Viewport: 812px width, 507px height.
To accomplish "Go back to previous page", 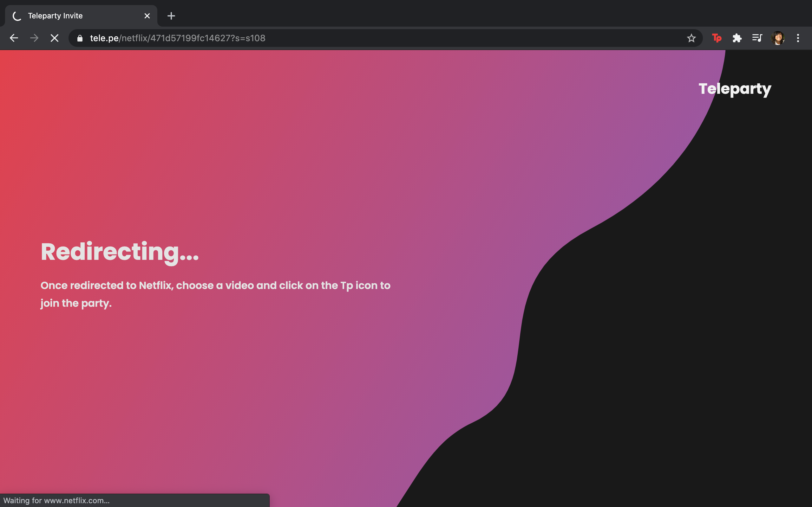I will tap(14, 38).
